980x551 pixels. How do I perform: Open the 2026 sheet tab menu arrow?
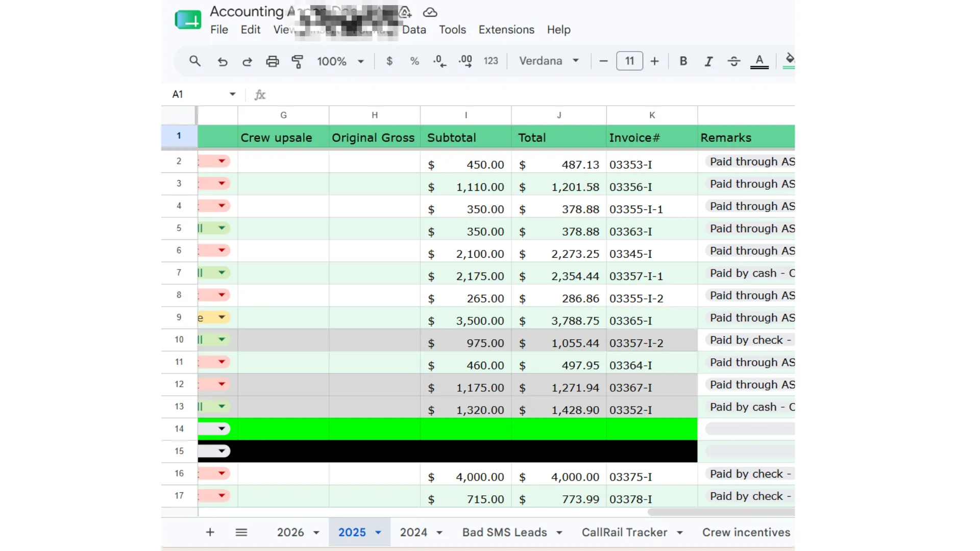coord(316,533)
